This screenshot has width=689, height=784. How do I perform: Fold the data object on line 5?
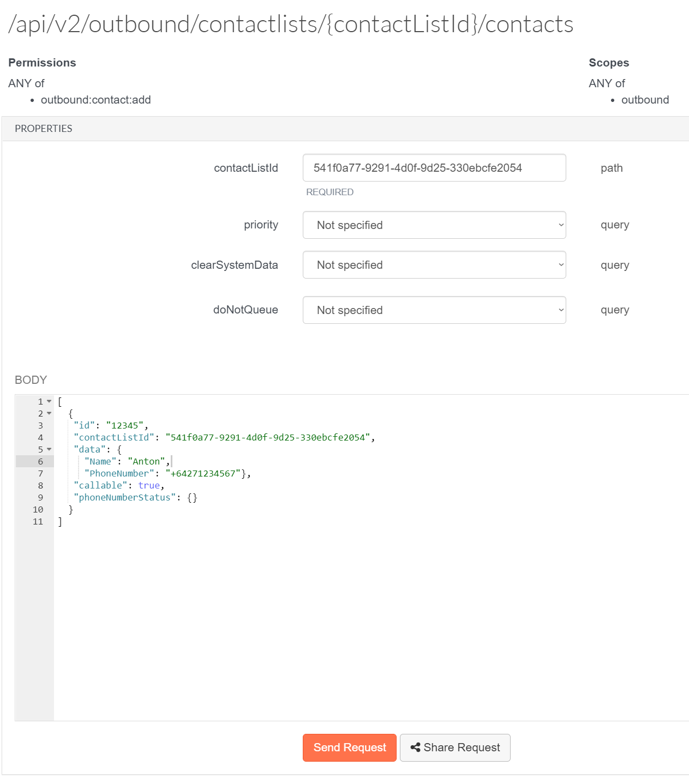coord(49,449)
